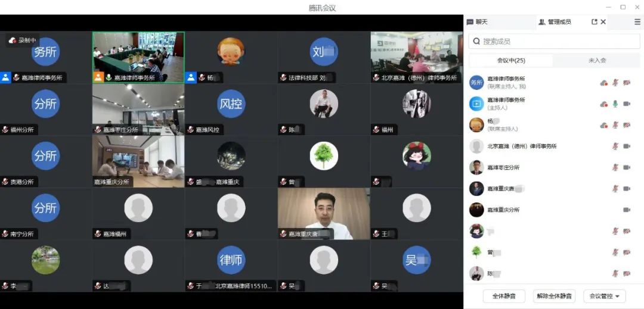Click the 录制中 cloud recording indicator
The width and height of the screenshot is (644, 309).
(23, 40)
